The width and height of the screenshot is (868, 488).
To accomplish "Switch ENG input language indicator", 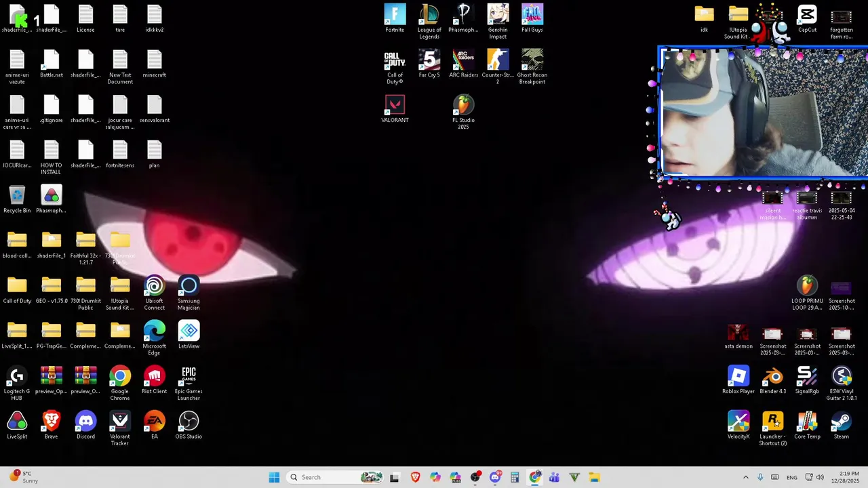I will click(x=792, y=477).
